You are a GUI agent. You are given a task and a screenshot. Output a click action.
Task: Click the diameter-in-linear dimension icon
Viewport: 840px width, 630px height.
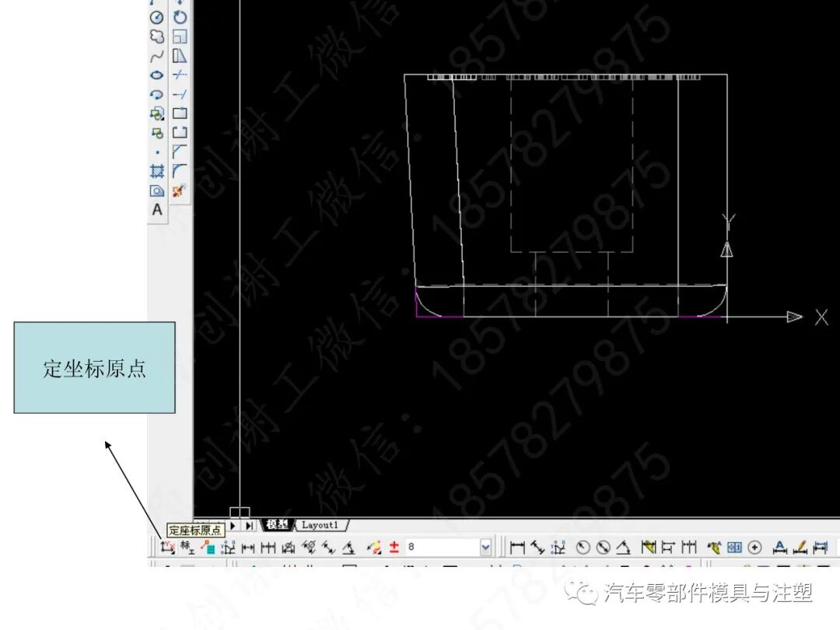[x=289, y=547]
